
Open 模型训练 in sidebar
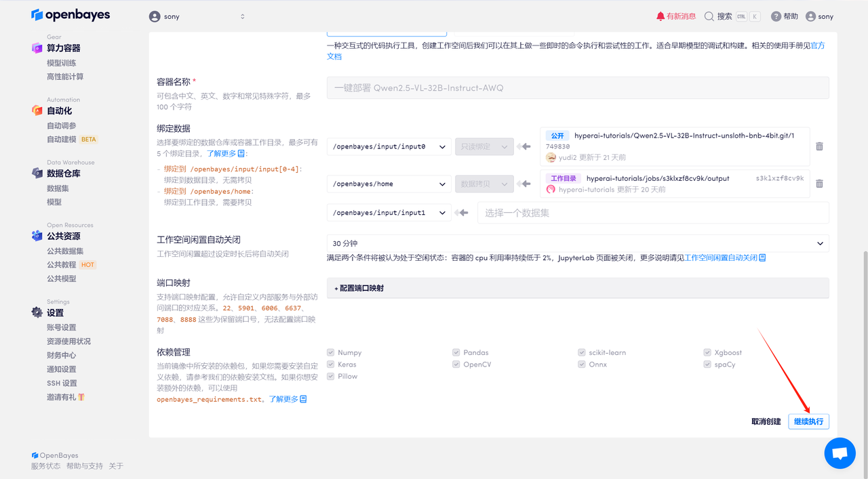[62, 63]
